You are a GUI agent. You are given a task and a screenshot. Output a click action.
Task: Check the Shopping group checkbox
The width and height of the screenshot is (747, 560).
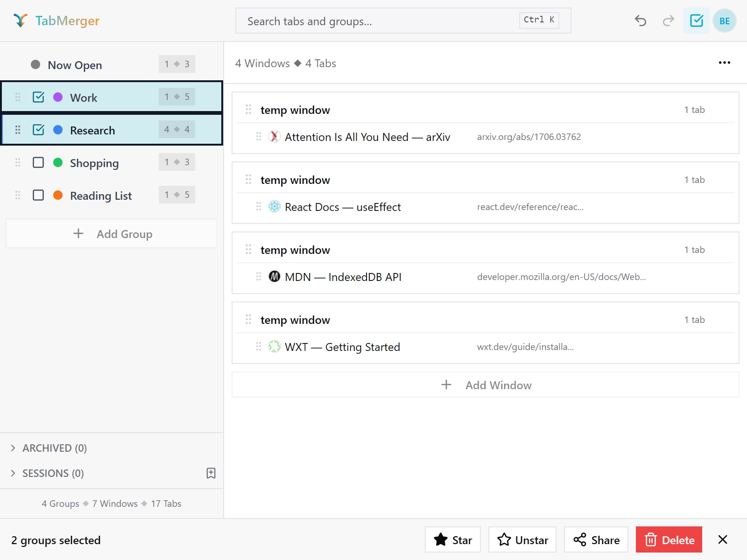coord(38,162)
